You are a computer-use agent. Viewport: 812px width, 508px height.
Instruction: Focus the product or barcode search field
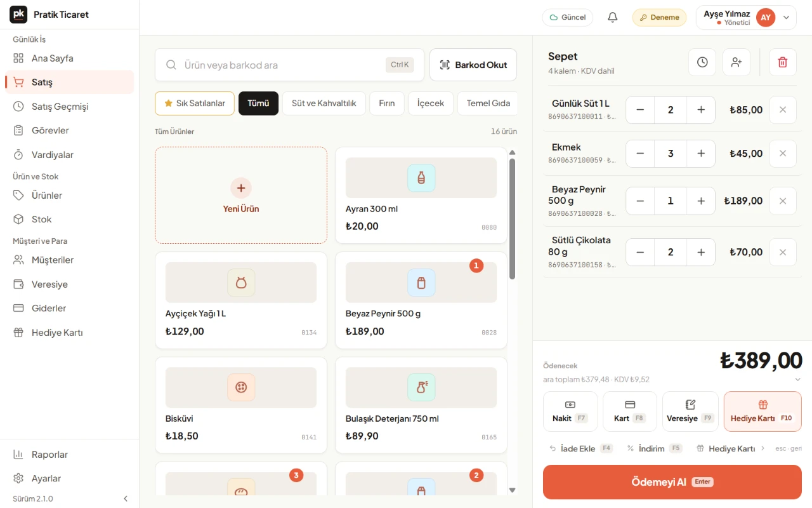(289, 65)
